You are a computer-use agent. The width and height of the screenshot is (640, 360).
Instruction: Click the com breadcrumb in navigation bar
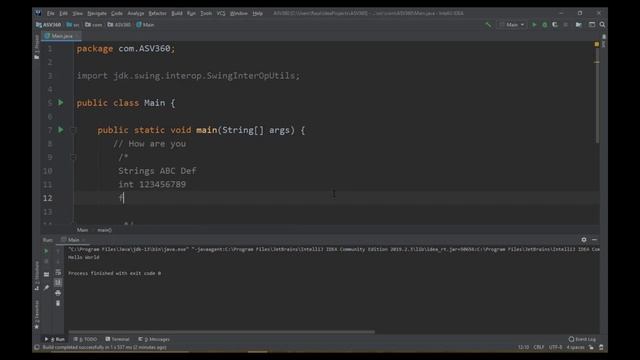point(94,25)
